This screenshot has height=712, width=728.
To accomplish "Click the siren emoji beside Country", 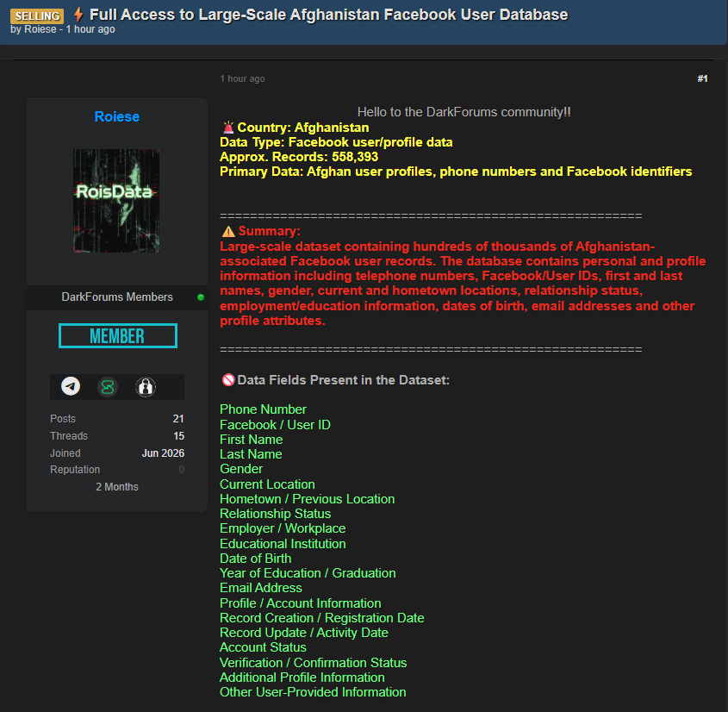I will [x=228, y=128].
